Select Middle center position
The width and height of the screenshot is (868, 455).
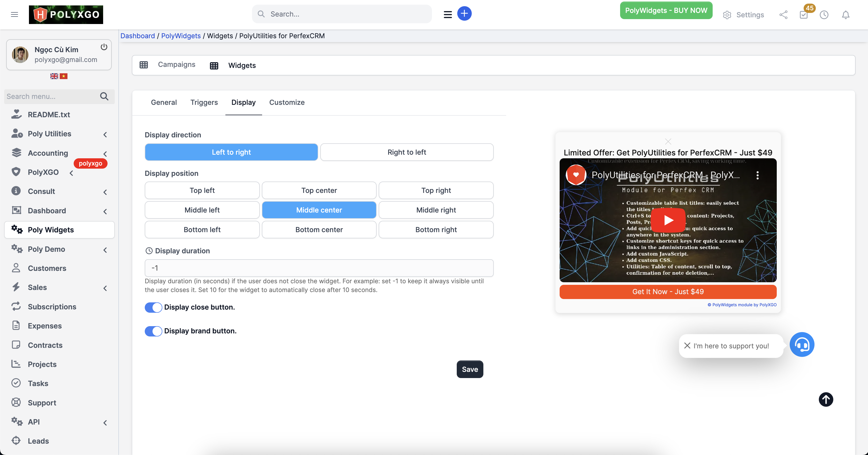[x=319, y=210]
